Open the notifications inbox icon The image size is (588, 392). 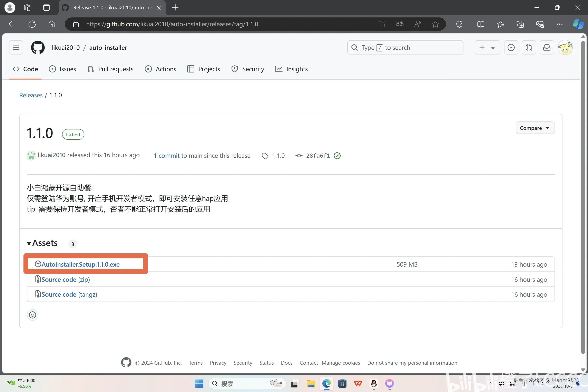click(547, 48)
